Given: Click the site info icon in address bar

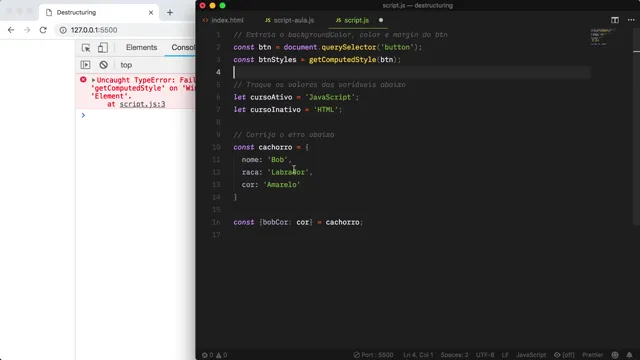Looking at the screenshot, I should (63, 30).
